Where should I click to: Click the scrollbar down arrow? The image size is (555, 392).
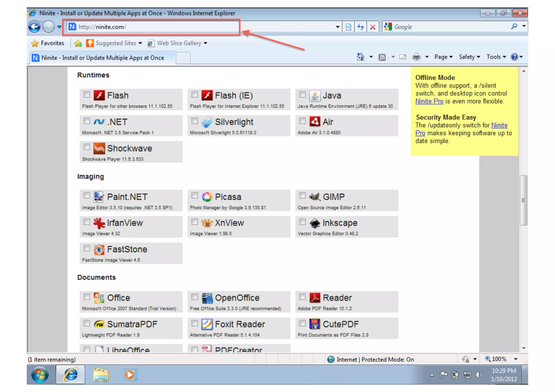tap(524, 348)
